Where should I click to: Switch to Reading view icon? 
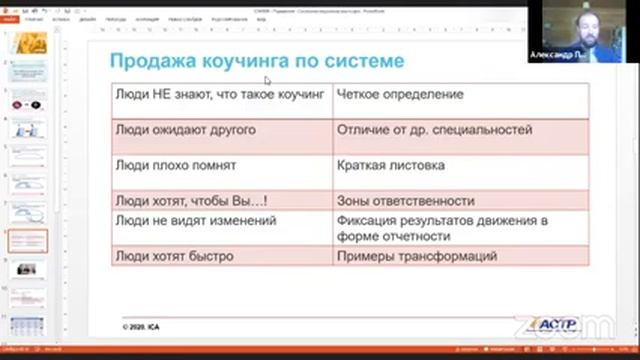pyautogui.click(x=552, y=350)
